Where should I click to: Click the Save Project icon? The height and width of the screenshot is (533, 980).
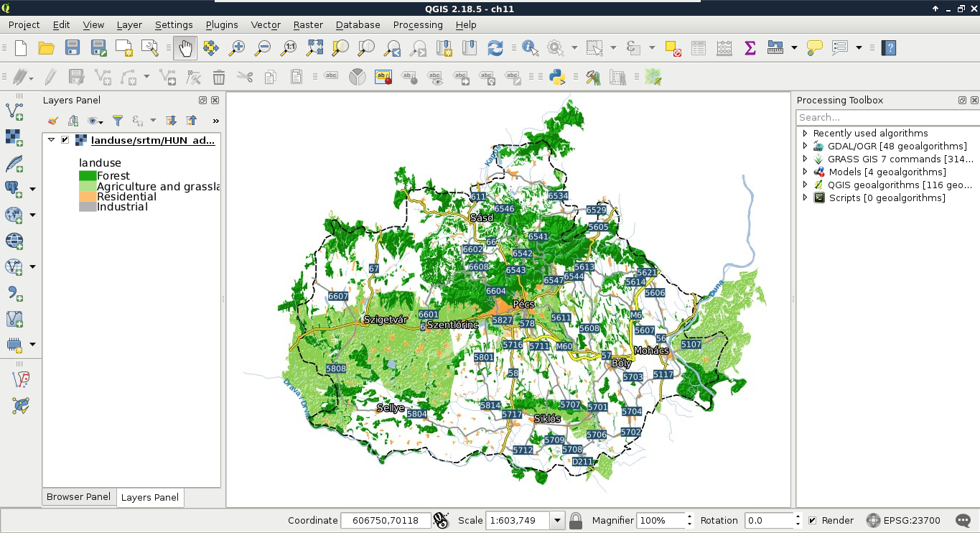(x=73, y=48)
